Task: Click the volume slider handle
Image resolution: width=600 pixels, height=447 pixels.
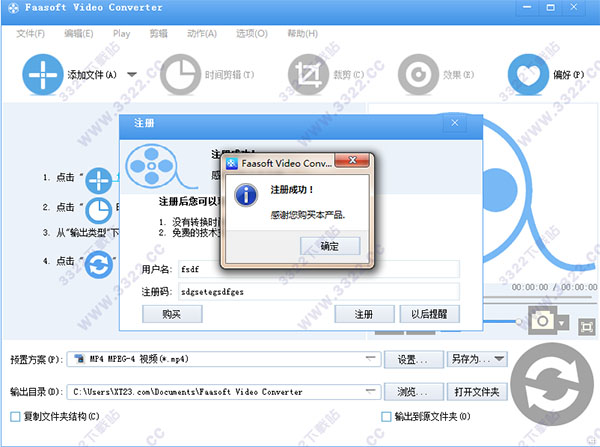Action: (519, 322)
